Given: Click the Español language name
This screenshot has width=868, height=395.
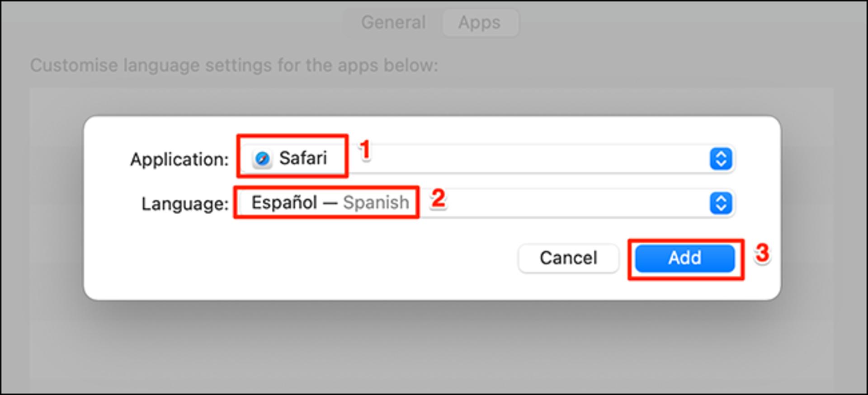Looking at the screenshot, I should 284,202.
